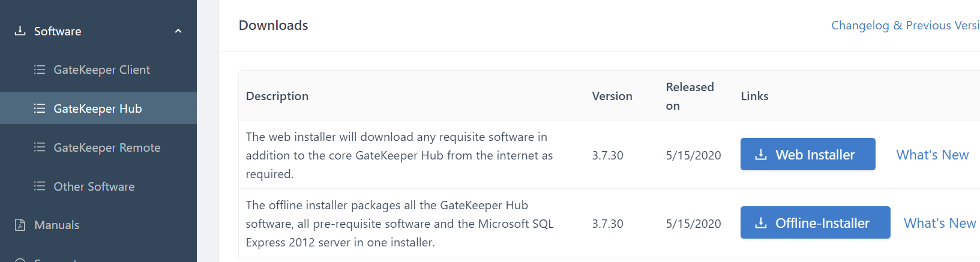
Task: Go to the GateKeeper Remote label
Action: coord(107,147)
